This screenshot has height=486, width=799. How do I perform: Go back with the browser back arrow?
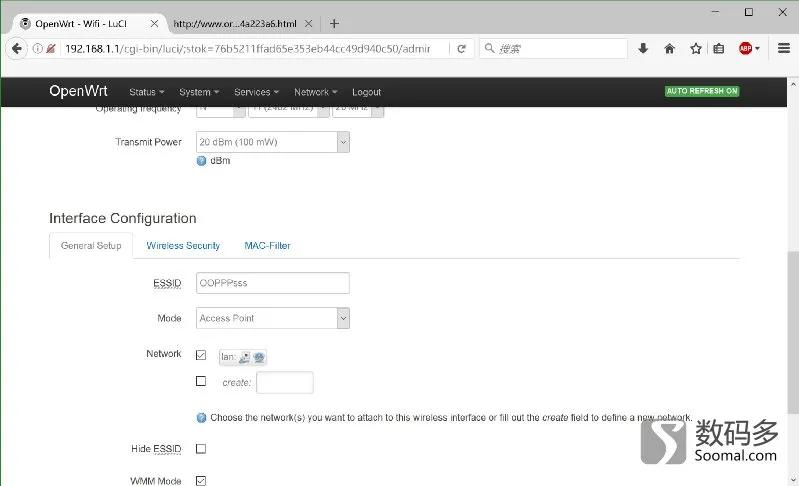(16, 49)
